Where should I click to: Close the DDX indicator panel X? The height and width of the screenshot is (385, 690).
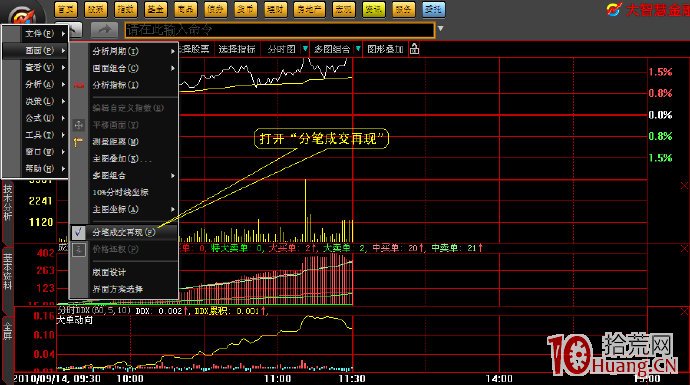coord(684,312)
